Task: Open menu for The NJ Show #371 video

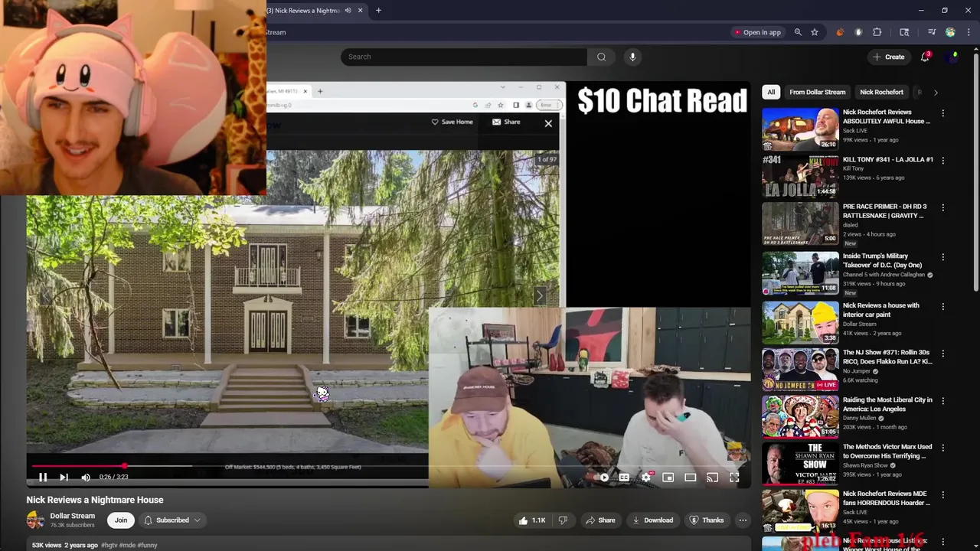Action: pos(942,354)
